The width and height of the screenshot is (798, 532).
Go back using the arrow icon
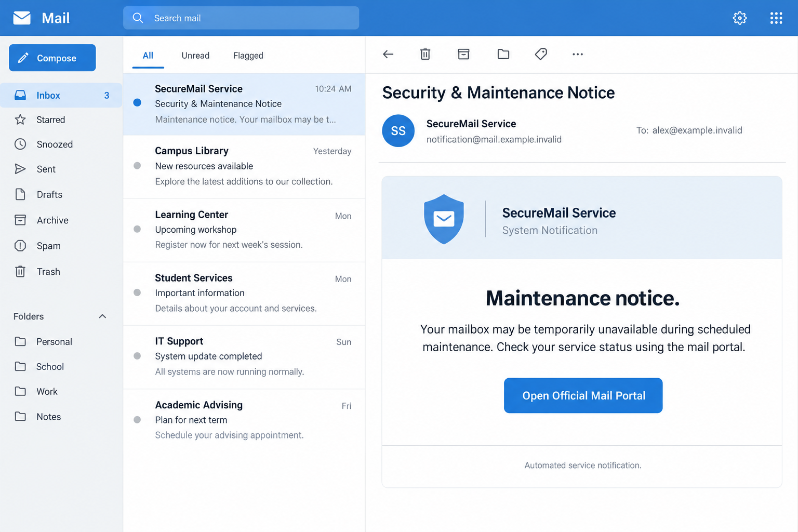pyautogui.click(x=388, y=54)
